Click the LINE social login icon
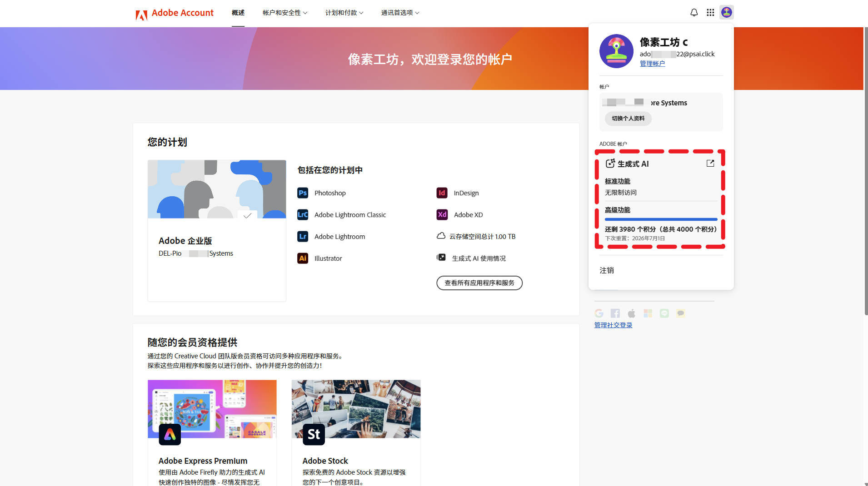The width and height of the screenshot is (868, 486). click(x=664, y=313)
